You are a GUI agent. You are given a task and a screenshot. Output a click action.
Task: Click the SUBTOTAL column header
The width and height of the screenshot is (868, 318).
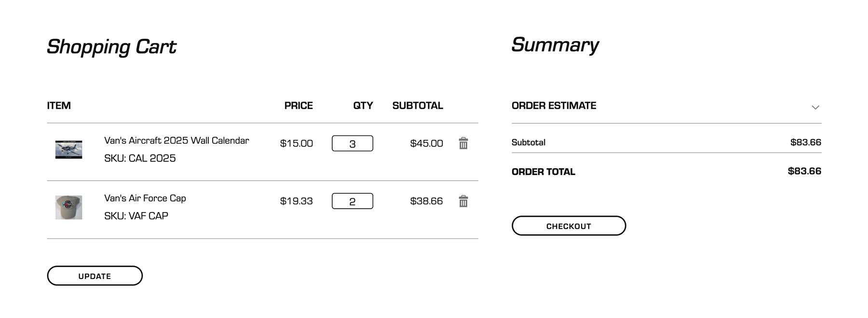pyautogui.click(x=418, y=105)
